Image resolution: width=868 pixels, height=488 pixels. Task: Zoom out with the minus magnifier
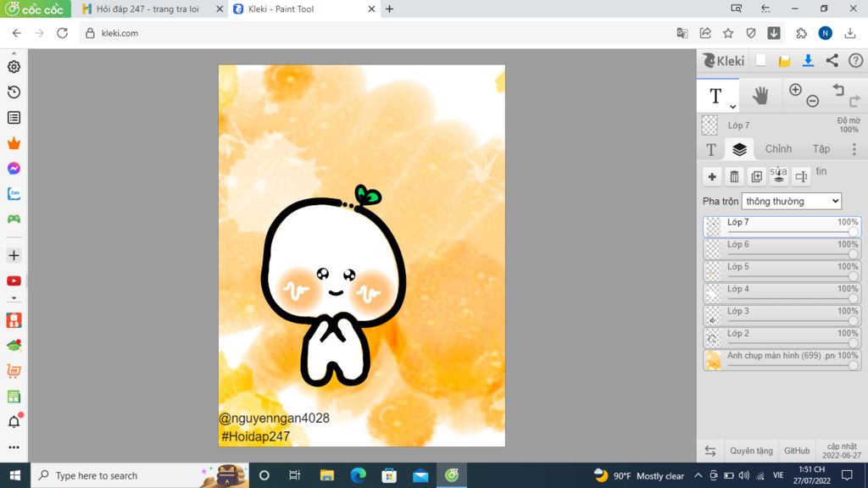click(x=812, y=101)
